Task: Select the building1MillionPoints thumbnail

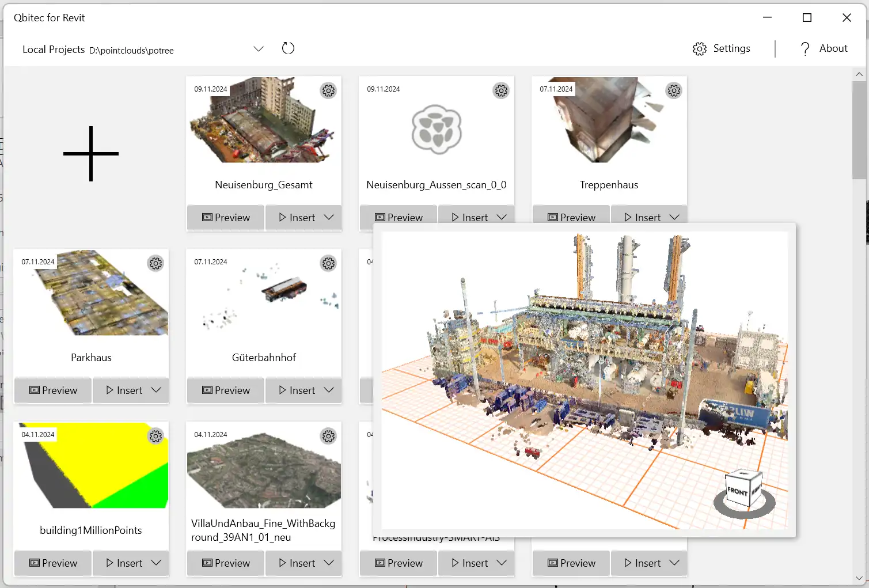Action: (91, 465)
